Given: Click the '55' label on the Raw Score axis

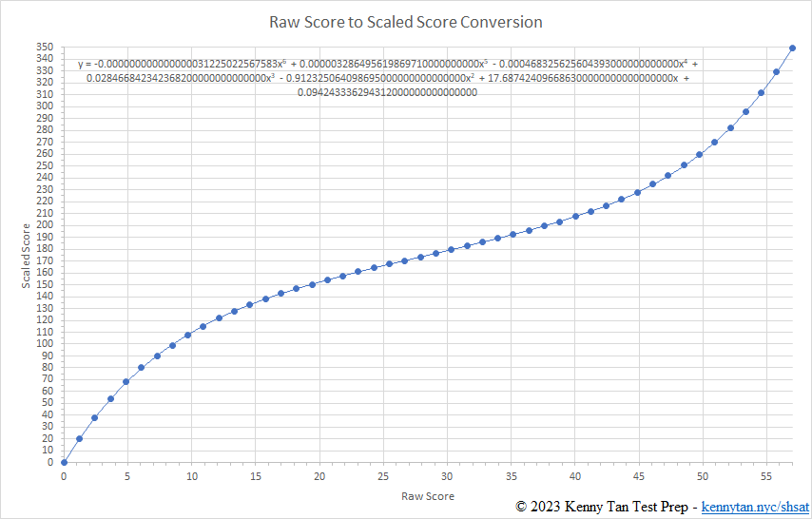Looking at the screenshot, I should point(766,476).
